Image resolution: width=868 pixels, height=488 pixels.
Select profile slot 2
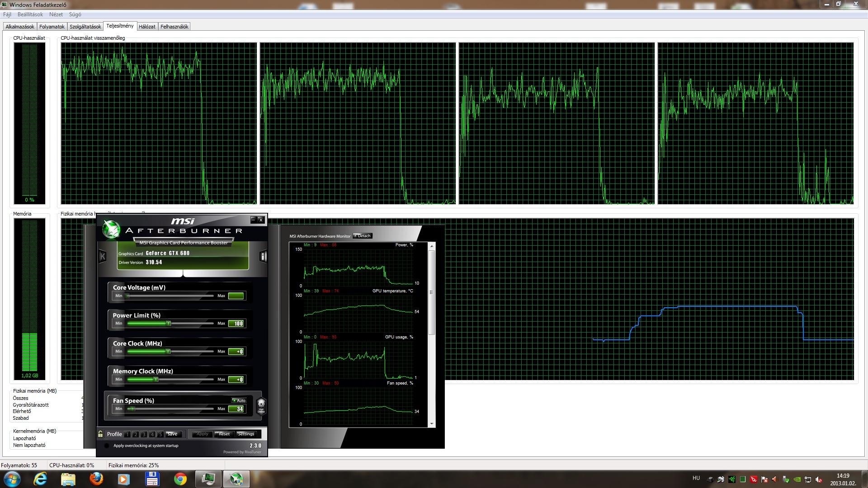(x=136, y=434)
